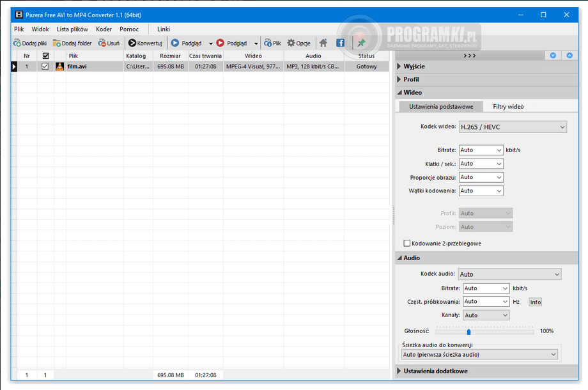Viewport: 588px width, 390px height.
Task: Click the blue up-arrow circle icon in panel header
Action: tap(569, 56)
